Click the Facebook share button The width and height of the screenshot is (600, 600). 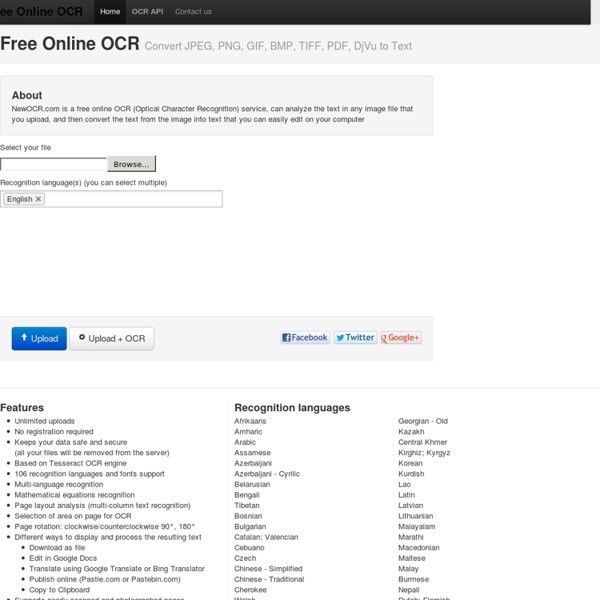pyautogui.click(x=305, y=338)
